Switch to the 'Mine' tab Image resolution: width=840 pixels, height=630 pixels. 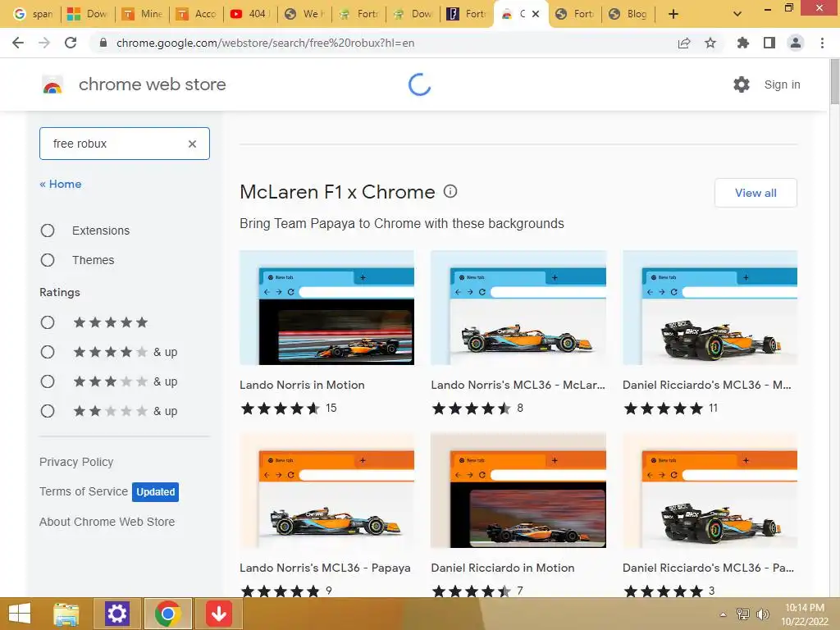point(142,14)
